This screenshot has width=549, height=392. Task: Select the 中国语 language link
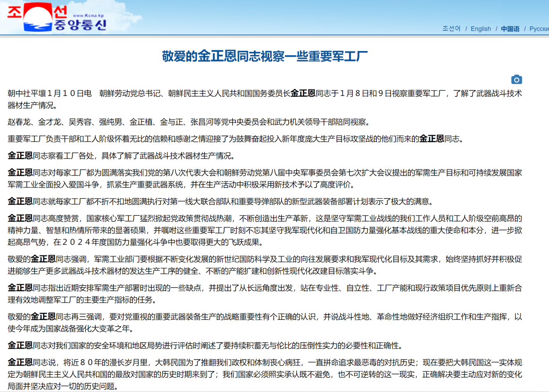(x=510, y=29)
